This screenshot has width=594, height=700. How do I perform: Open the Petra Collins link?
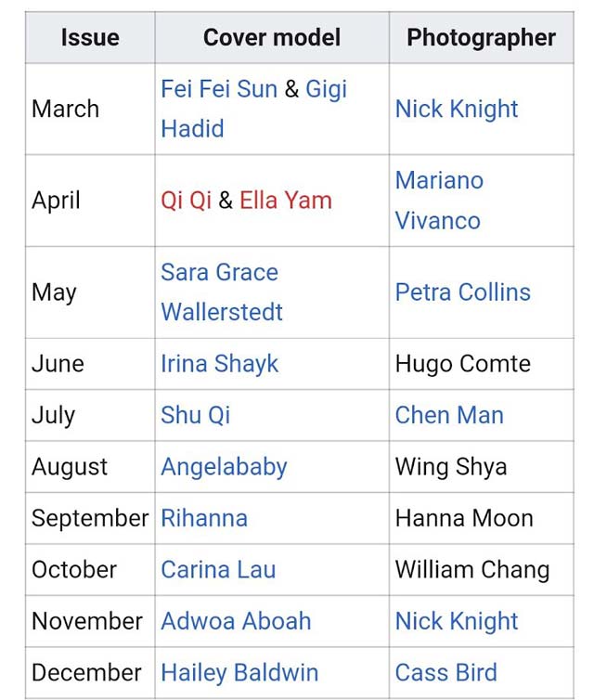tap(463, 292)
